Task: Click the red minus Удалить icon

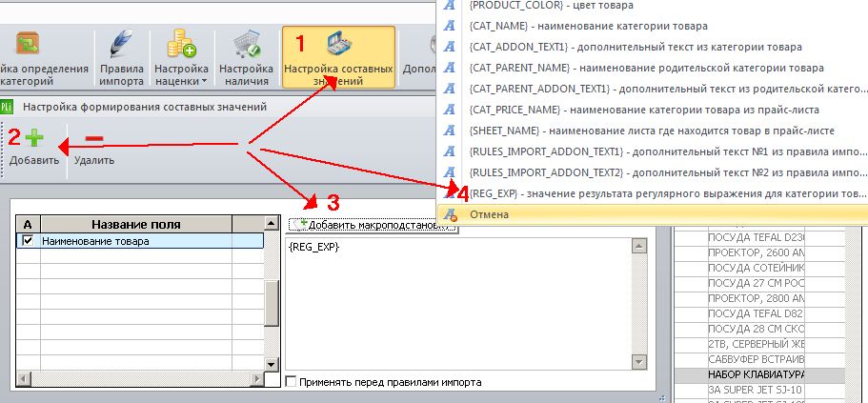Action: [94, 138]
